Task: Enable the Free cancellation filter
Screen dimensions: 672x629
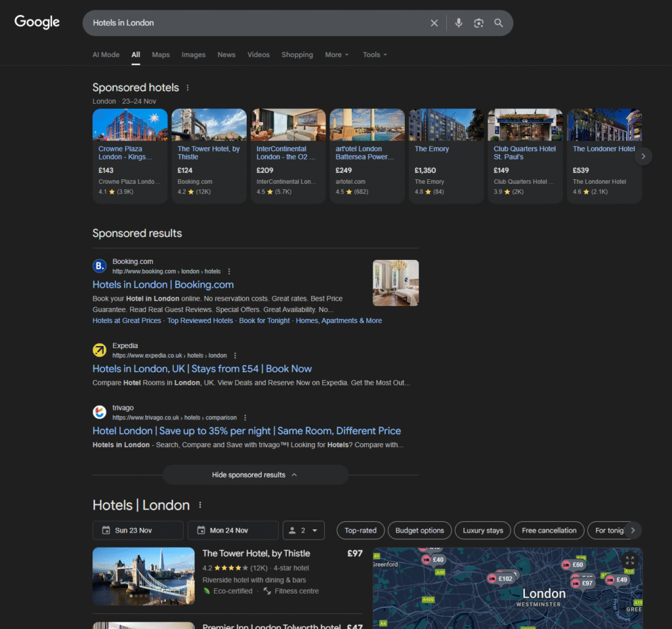Action: [549, 530]
